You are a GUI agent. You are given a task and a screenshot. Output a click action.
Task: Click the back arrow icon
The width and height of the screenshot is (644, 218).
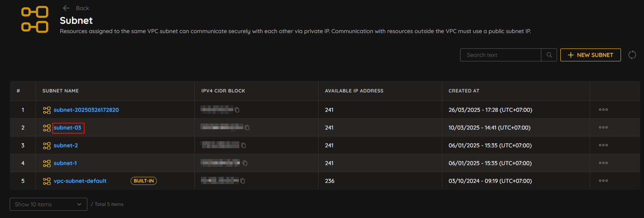click(x=66, y=8)
